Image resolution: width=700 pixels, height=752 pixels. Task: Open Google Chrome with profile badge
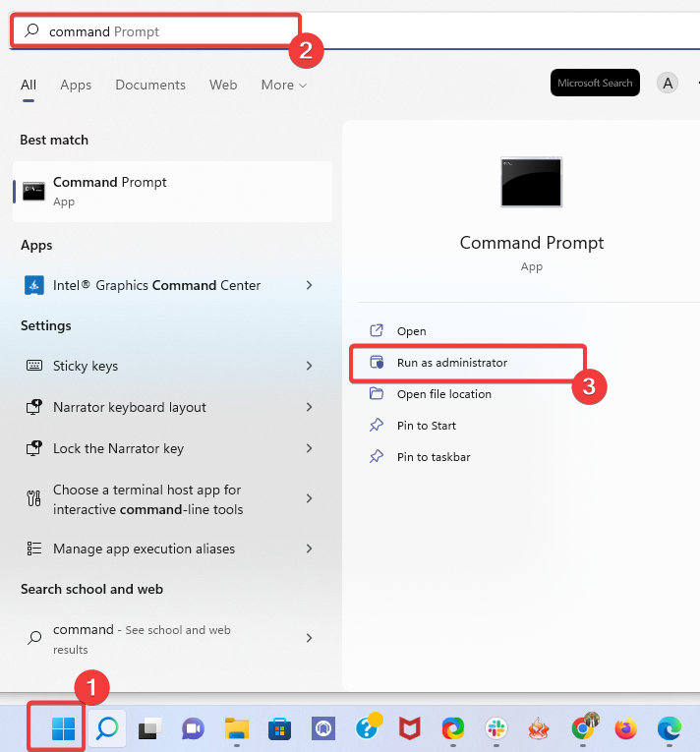pyautogui.click(x=584, y=727)
